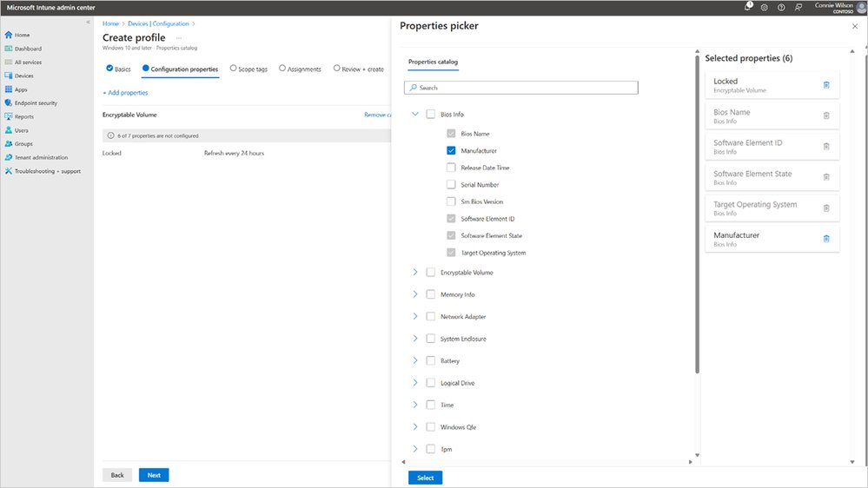Open the settings gear icon
The width and height of the screenshot is (868, 488).
pyautogui.click(x=765, y=7)
